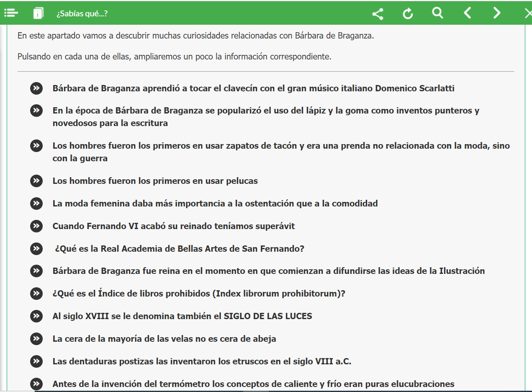Open the curiosity about hombres usando zapatos de tacón
This screenshot has height=392, width=532.
pyautogui.click(x=281, y=152)
